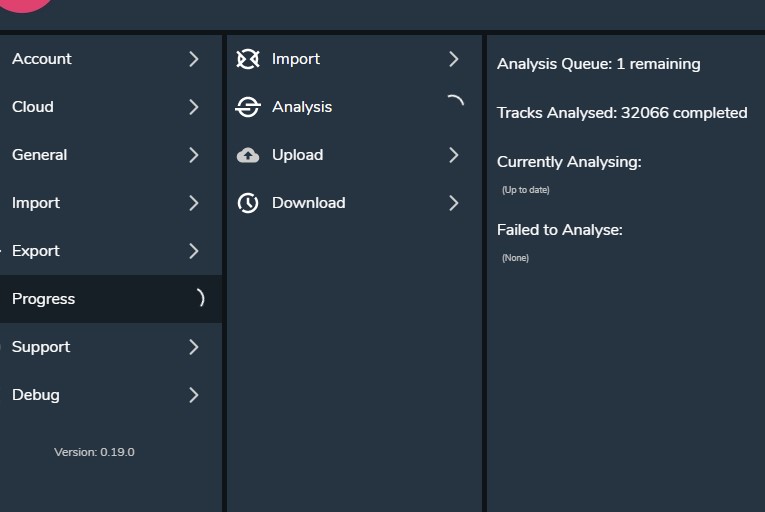This screenshot has height=512, width=765.
Task: Open the Debug menu
Action: [36, 395]
